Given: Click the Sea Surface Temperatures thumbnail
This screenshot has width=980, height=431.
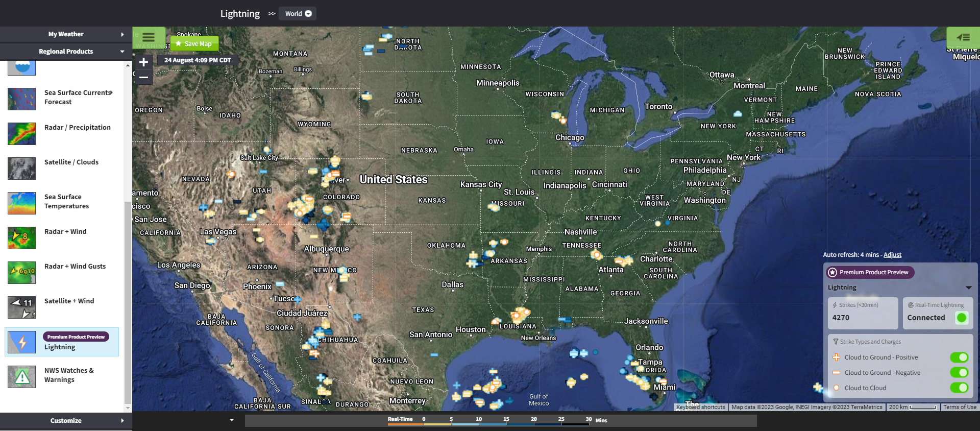Looking at the screenshot, I should point(21,203).
